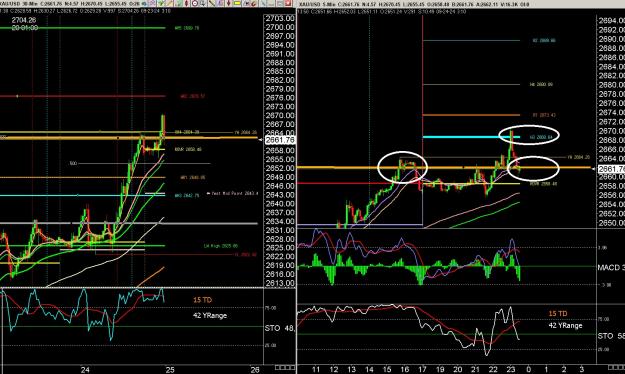The height and width of the screenshot is (374, 625).
Task: Click the green checkmark toolbar icon
Action: coord(161,3)
